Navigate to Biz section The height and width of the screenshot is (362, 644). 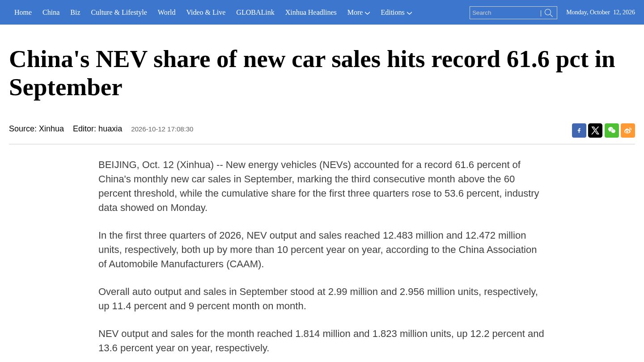(x=75, y=13)
